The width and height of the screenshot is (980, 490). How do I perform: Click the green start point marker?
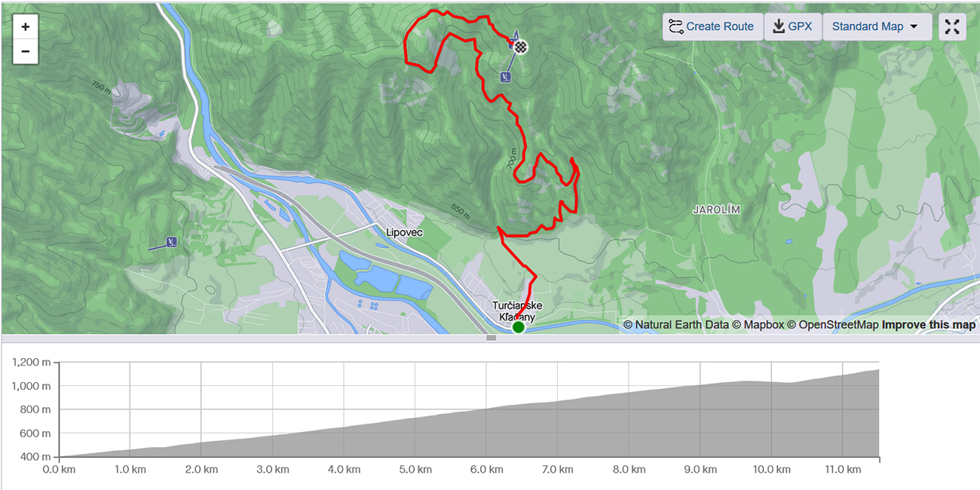519,327
